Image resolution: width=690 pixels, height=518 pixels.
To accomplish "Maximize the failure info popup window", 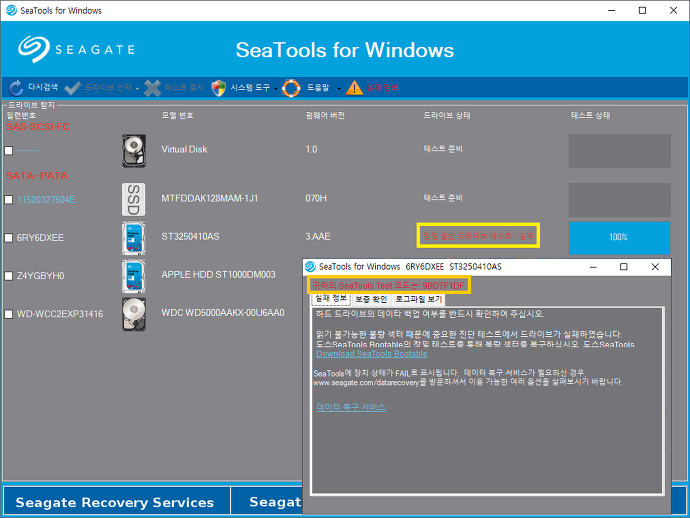I will click(624, 267).
